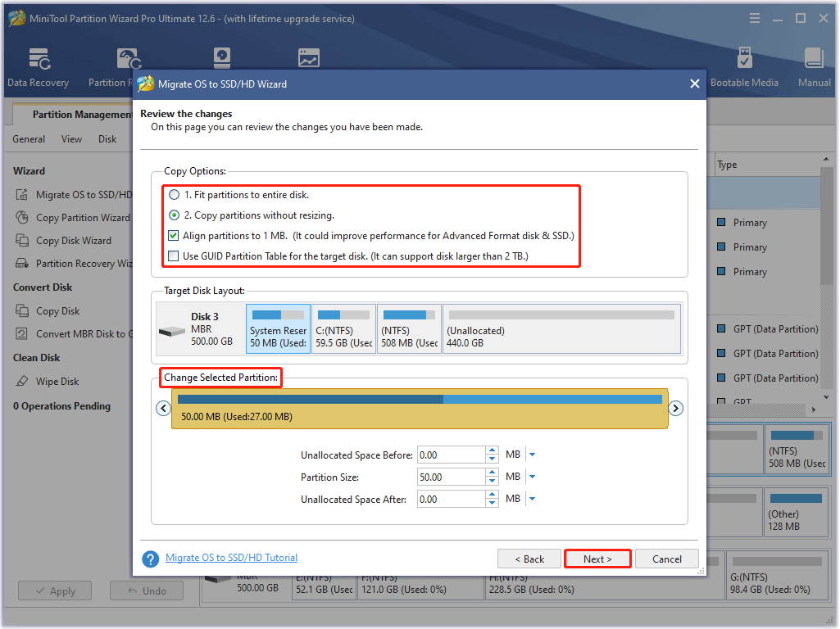Decrease Partition Size value
Viewport: 840px width, 629px height.
click(x=492, y=482)
